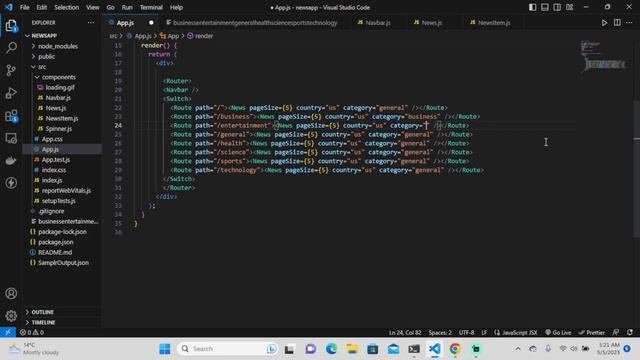640x360 pixels.
Task: Open the Thunder Client lightning icon
Action: pyautogui.click(x=11, y=183)
